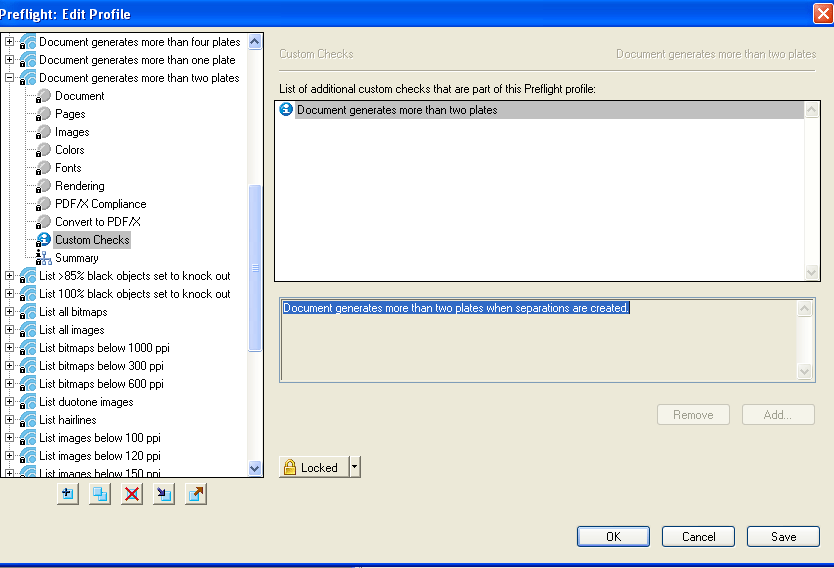Select the Document item in the tree
Image resolution: width=834 pixels, height=568 pixels.
80,96
